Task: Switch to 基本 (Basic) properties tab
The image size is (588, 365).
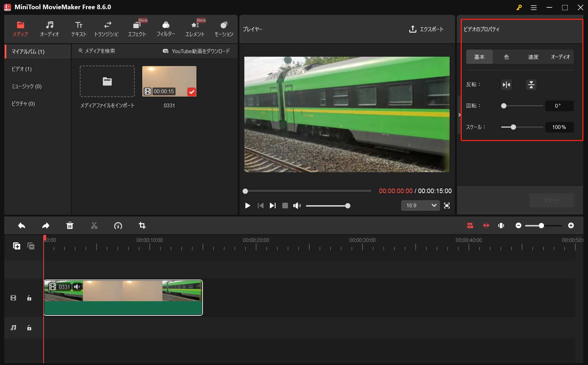Action: [x=479, y=57]
